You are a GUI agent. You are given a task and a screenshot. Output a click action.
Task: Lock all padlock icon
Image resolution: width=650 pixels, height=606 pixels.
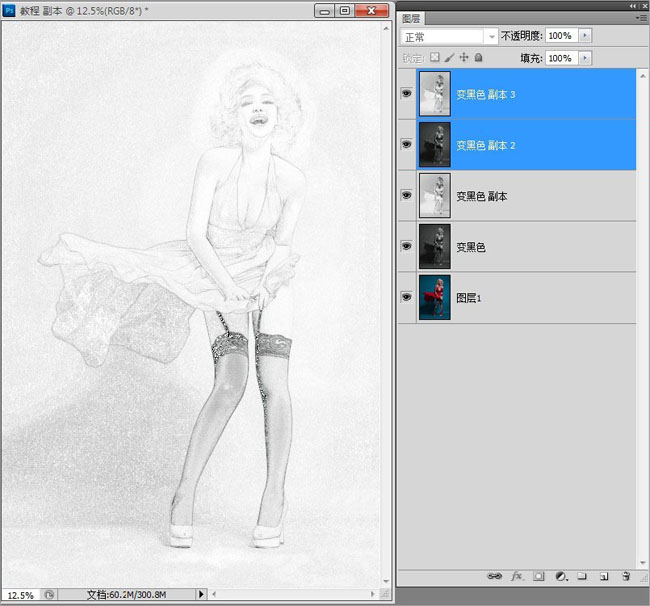[x=478, y=57]
